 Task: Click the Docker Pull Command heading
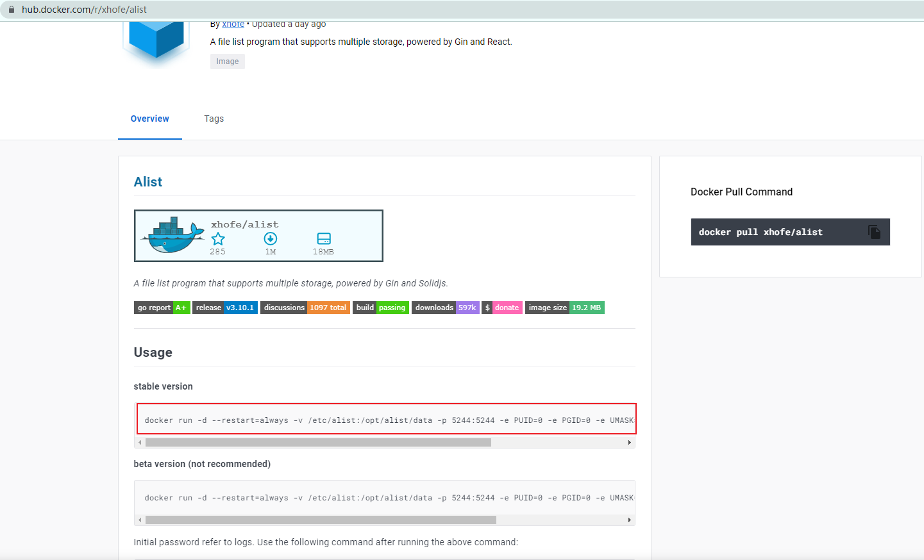click(741, 192)
